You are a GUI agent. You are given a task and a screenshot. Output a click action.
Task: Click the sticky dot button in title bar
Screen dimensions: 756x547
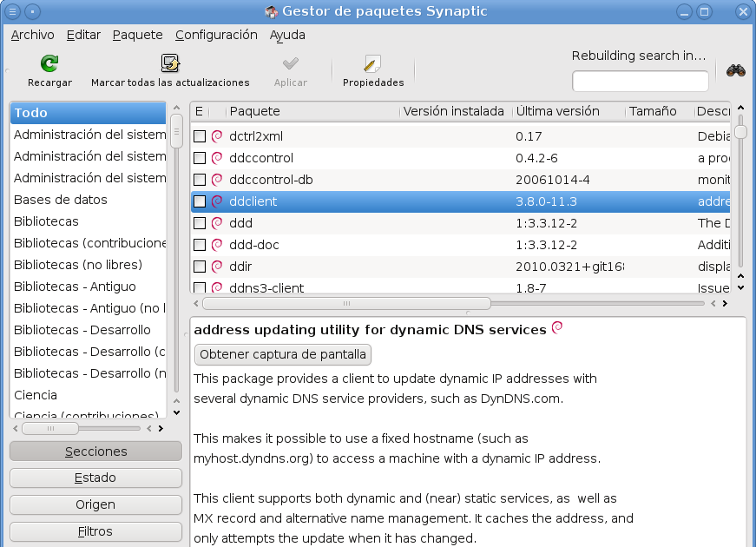click(x=33, y=11)
